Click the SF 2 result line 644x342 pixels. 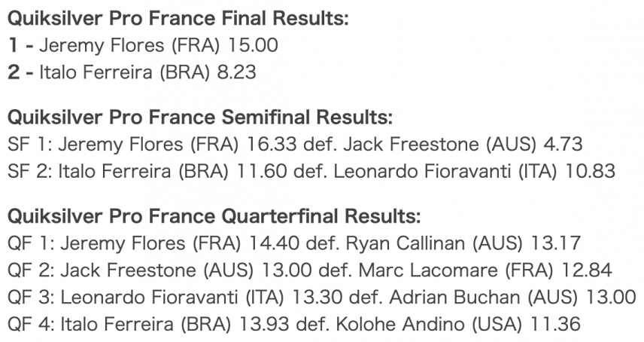tap(311, 171)
